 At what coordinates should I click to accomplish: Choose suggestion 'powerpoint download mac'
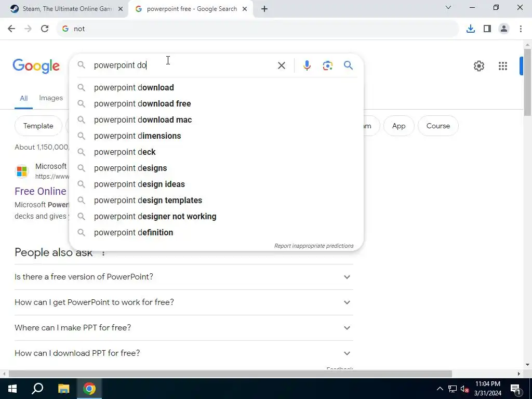pyautogui.click(x=216, y=120)
